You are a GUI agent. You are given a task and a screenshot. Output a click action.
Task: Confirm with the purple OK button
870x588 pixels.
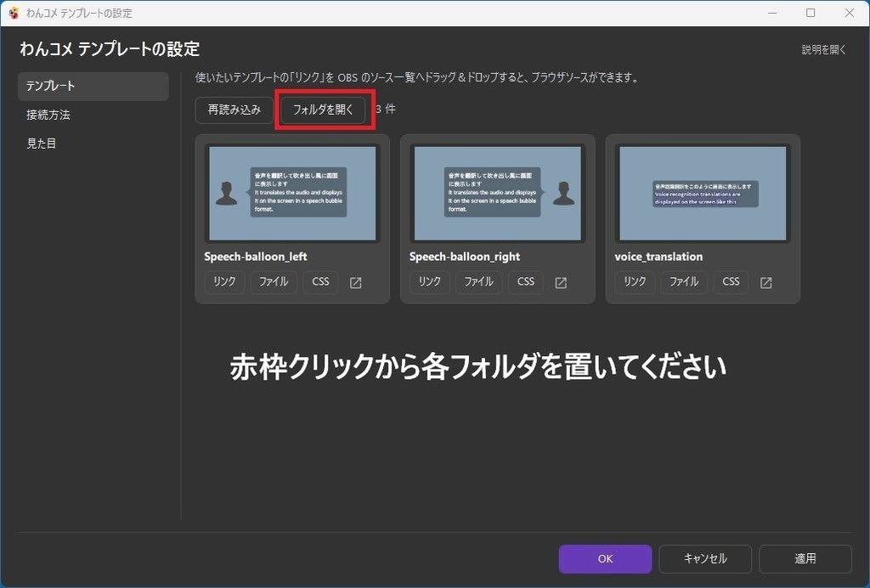(605, 558)
